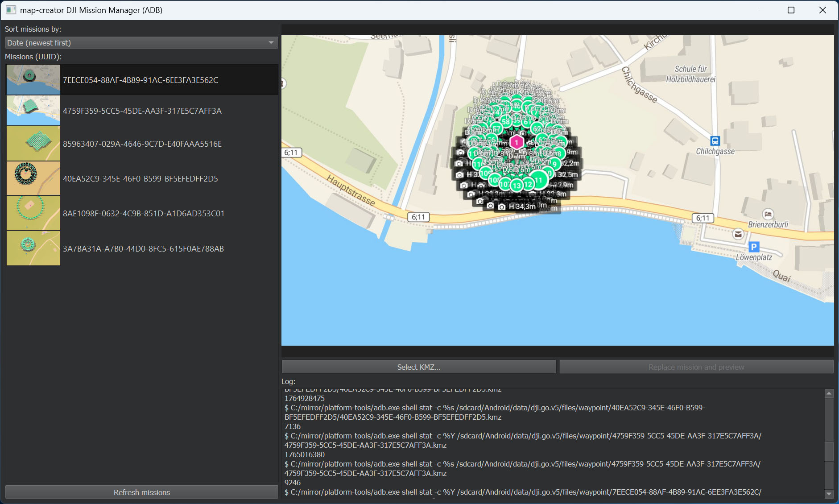This screenshot has width=839, height=504.
Task: Select mission 3A7BA31A-A7B0-44D0-8FC5-615F0AE788AB
Action: [x=143, y=249]
